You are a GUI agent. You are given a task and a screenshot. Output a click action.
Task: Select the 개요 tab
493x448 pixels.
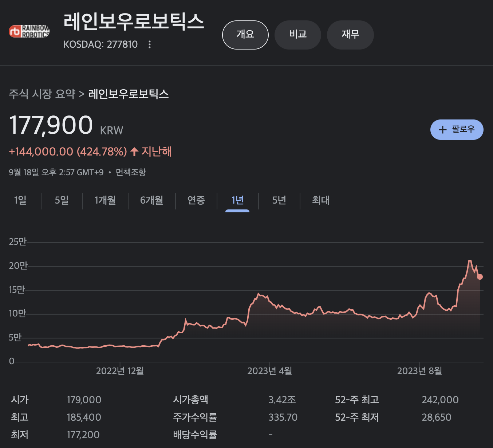[x=245, y=35]
